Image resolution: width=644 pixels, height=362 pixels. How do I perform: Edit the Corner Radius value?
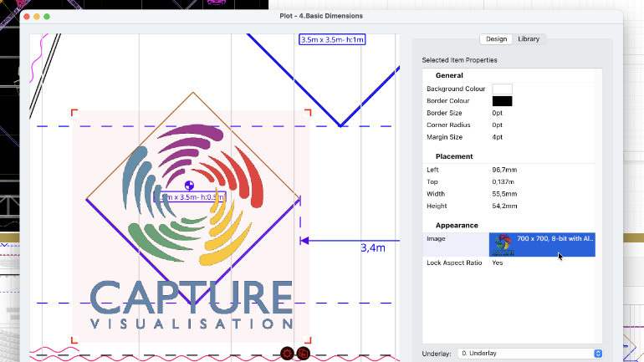pos(500,125)
